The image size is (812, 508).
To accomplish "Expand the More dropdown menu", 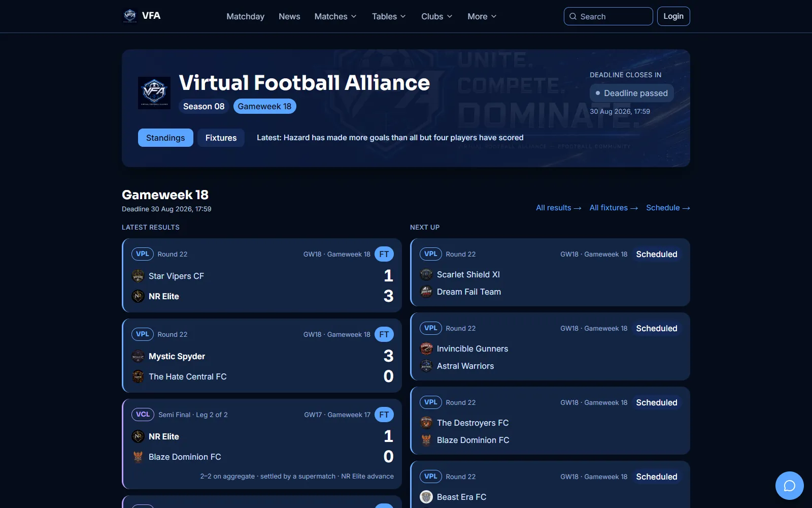I will [482, 16].
